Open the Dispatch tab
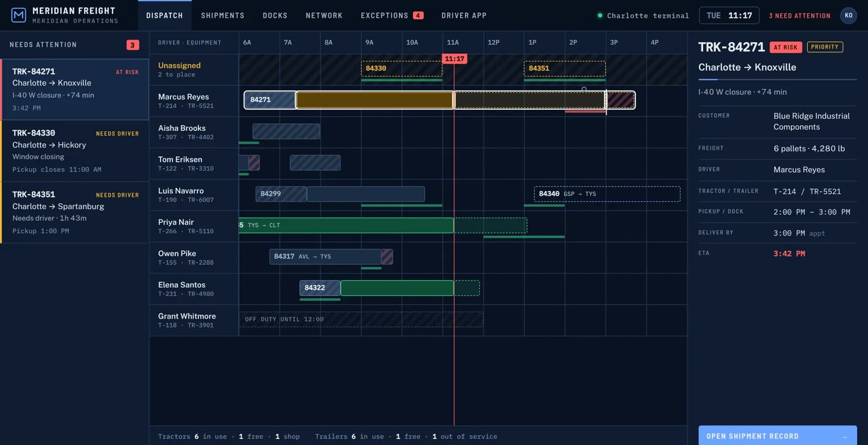Screen dimensions: 868x445 pos(164,15)
